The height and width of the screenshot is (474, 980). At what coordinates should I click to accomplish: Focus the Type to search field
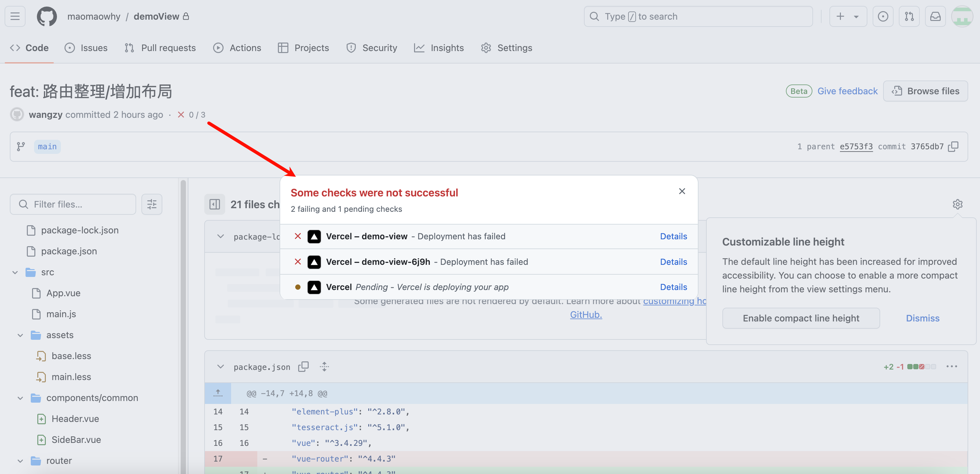(698, 16)
